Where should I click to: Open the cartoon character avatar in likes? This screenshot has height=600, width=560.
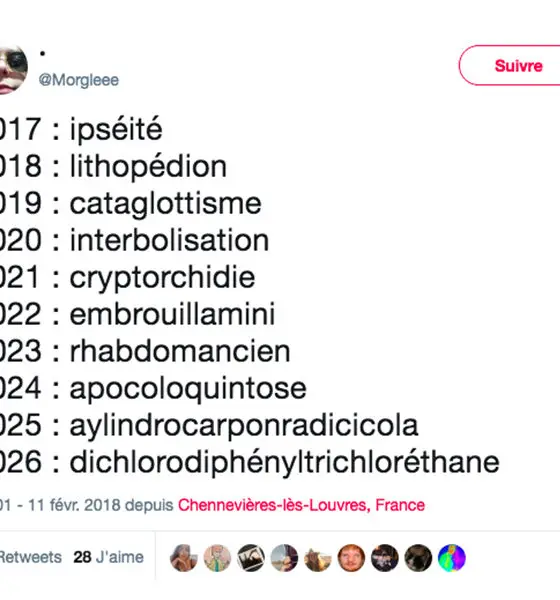pos(217,558)
